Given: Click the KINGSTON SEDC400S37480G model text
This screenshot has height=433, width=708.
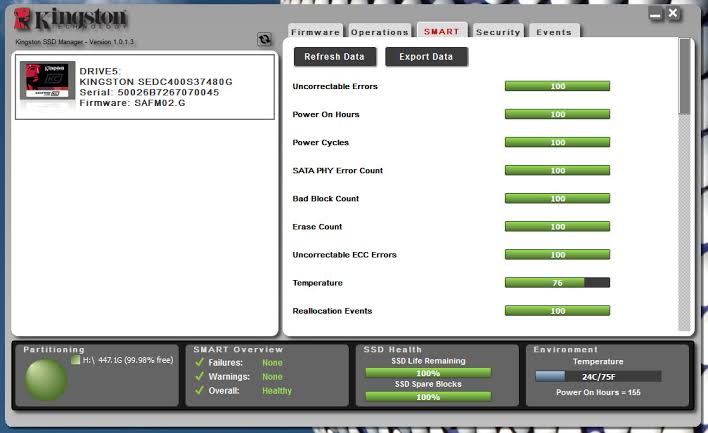Looking at the screenshot, I should click(x=156, y=82).
